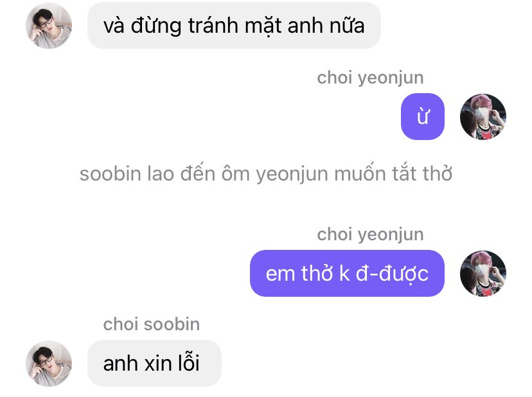Open soobin's avatar beside "và đừng tránh mặt anh nữa"
This screenshot has width=532, height=397.
click(x=49, y=26)
